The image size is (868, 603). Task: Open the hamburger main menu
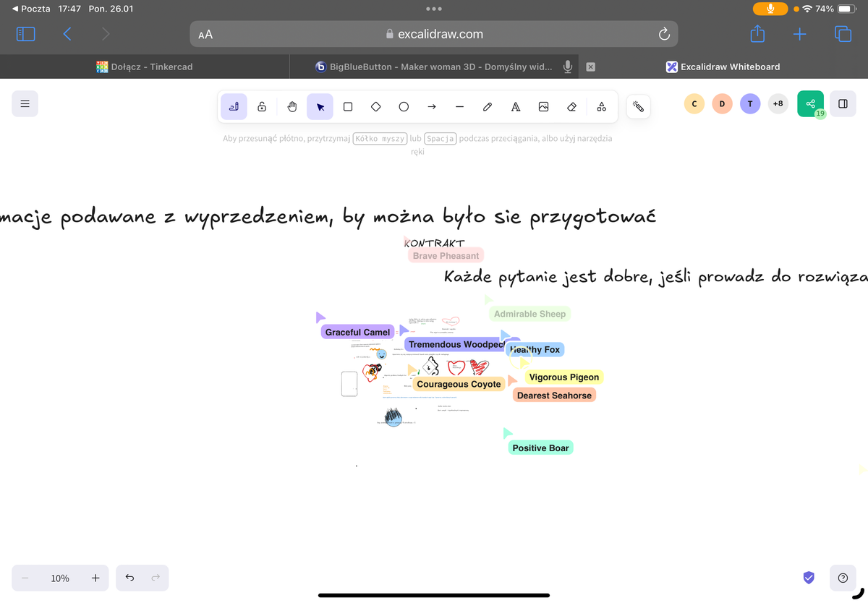25,103
